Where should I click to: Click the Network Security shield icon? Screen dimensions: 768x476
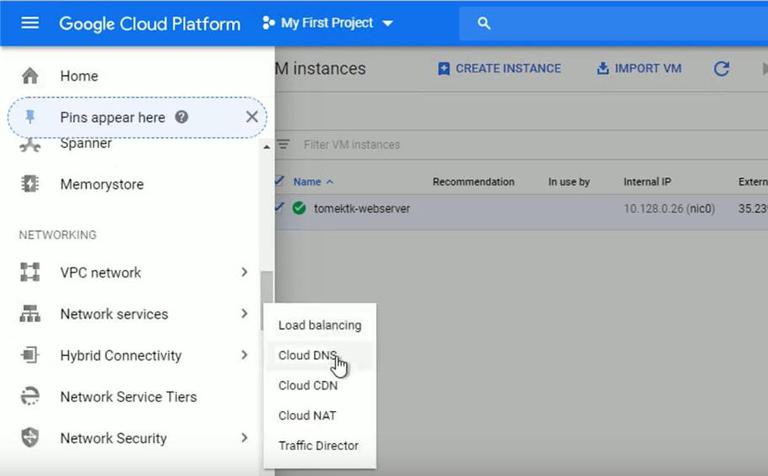pos(30,438)
